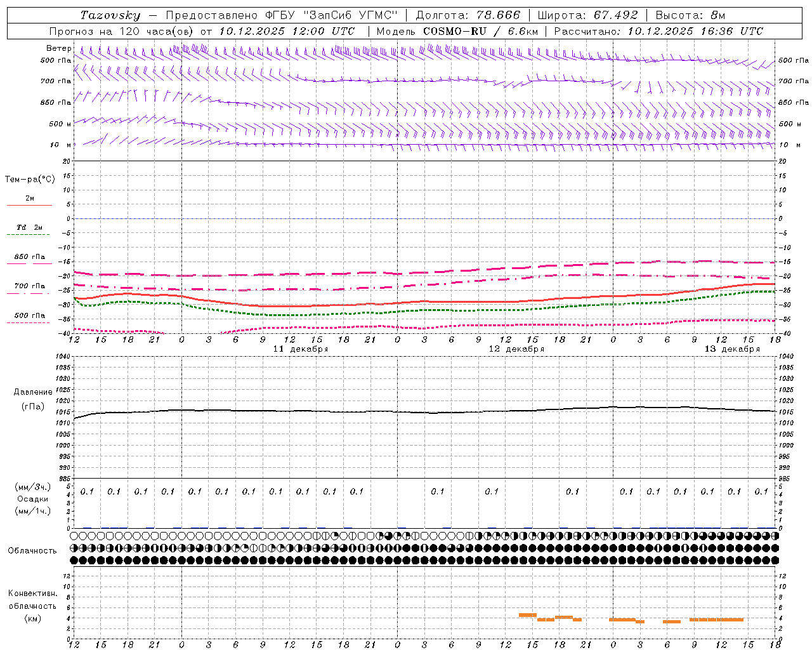Click the 'Td 2м' dew point legend line
Image resolution: width=812 pixels, height=650 pixels.
tap(29, 235)
